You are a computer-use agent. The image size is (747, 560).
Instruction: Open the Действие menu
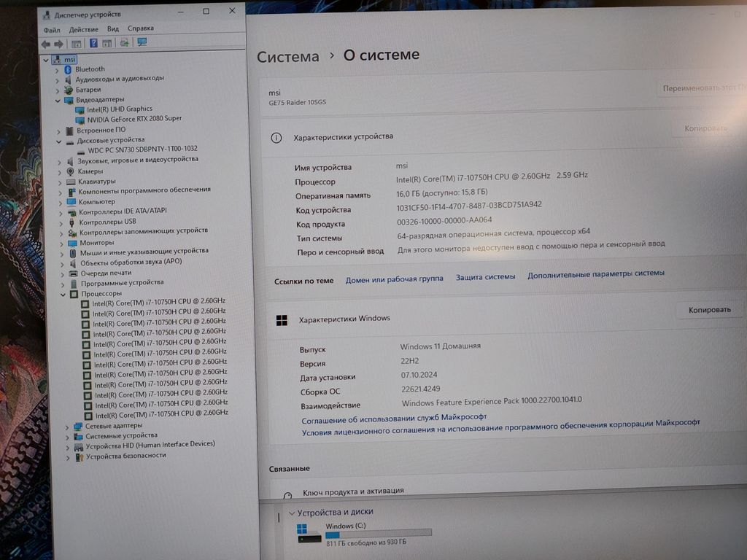click(83, 29)
